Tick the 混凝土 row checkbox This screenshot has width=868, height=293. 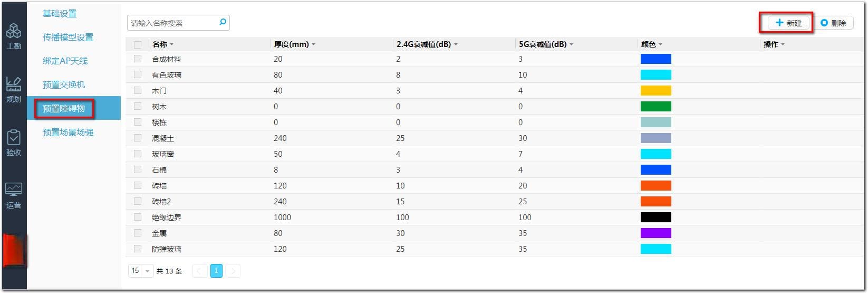tap(138, 138)
